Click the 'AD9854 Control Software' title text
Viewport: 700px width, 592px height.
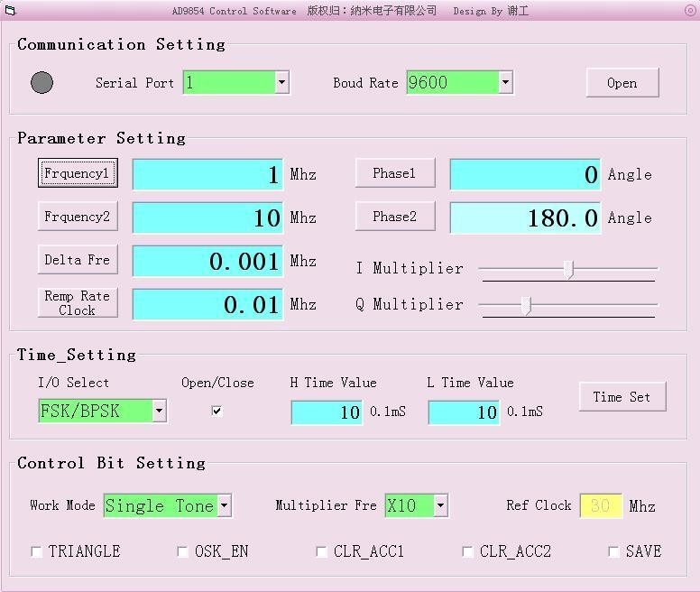235,11
